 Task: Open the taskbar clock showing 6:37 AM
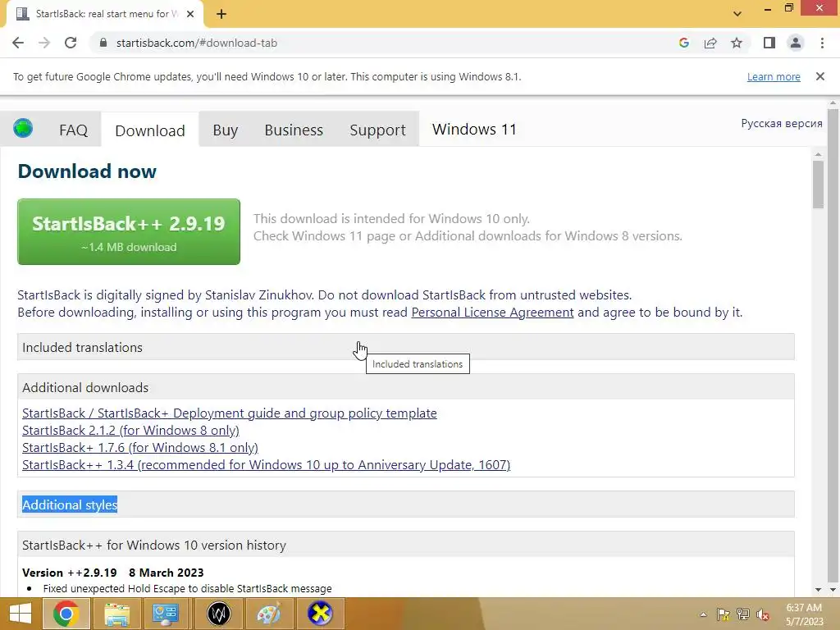pyautogui.click(x=804, y=614)
